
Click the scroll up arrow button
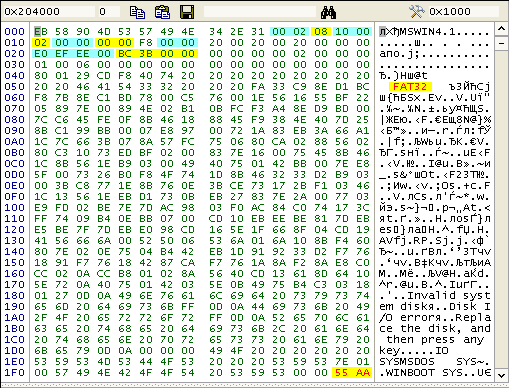pyautogui.click(x=501, y=29)
